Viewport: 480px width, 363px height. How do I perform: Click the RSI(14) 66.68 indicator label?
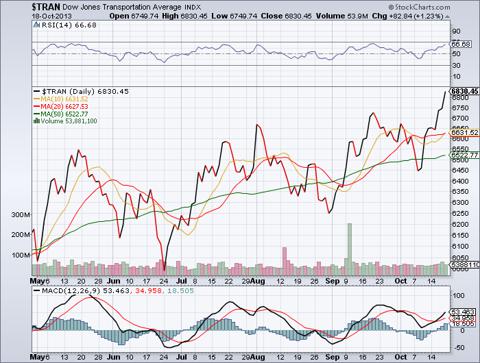click(68, 25)
